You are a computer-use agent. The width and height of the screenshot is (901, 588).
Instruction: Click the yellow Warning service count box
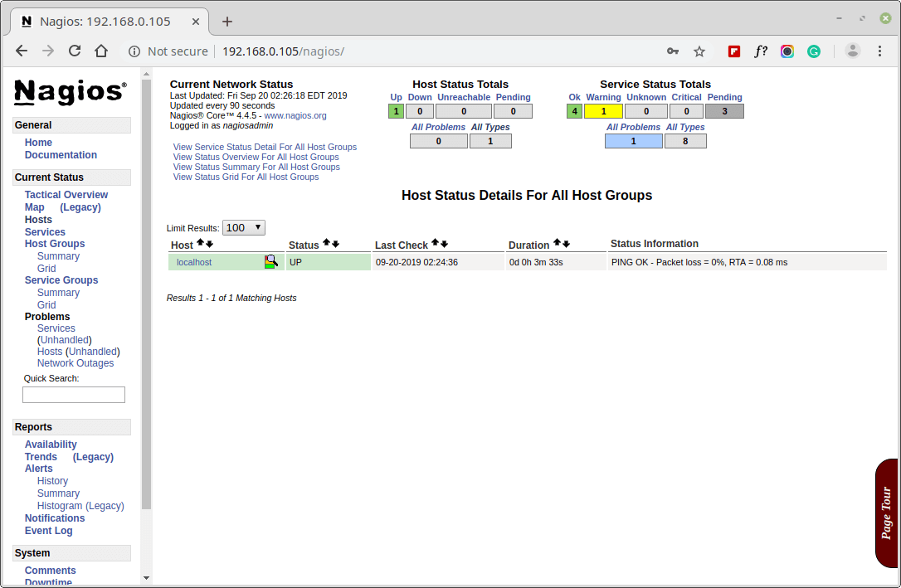click(603, 111)
